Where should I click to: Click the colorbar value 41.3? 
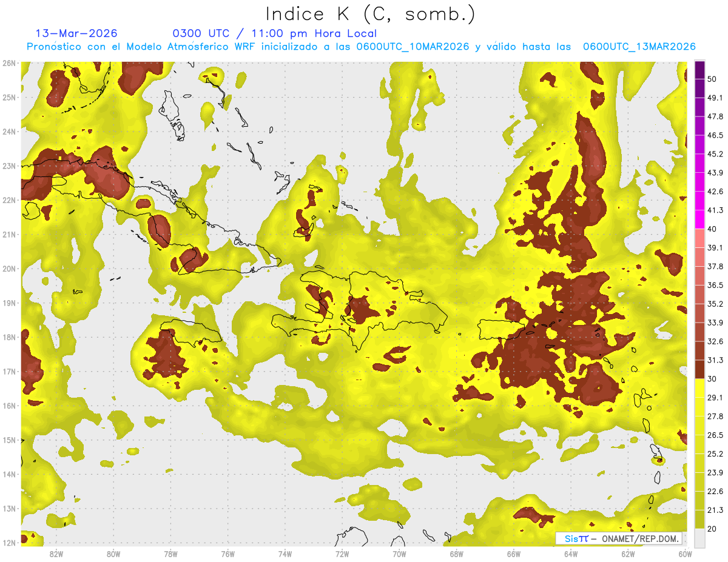715,210
